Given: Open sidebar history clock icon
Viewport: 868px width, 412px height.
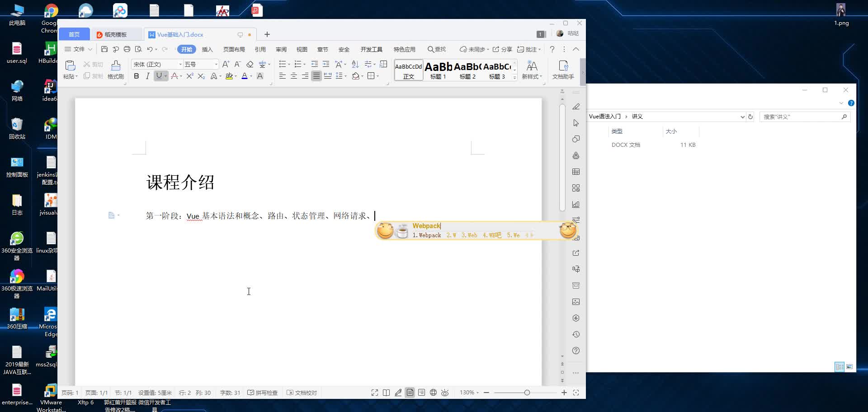Looking at the screenshot, I should click(x=576, y=334).
